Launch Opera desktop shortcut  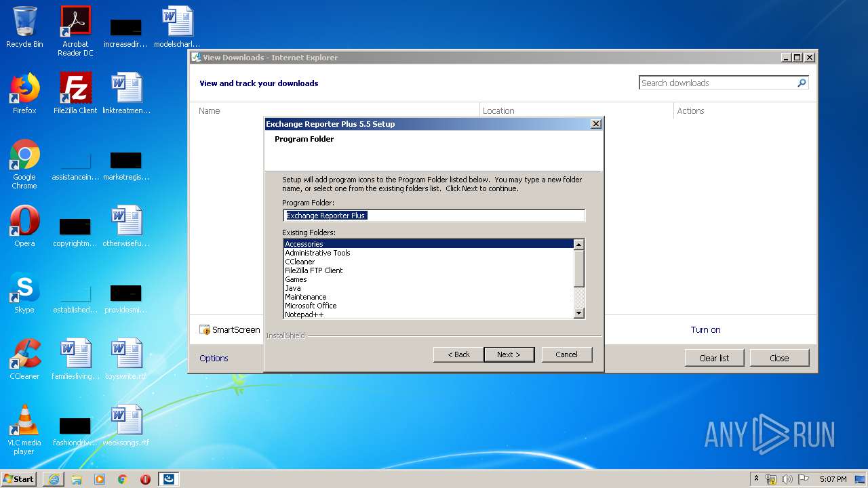[24, 226]
